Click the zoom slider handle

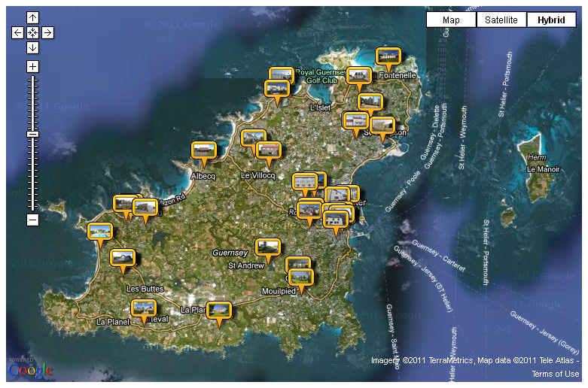pos(32,134)
